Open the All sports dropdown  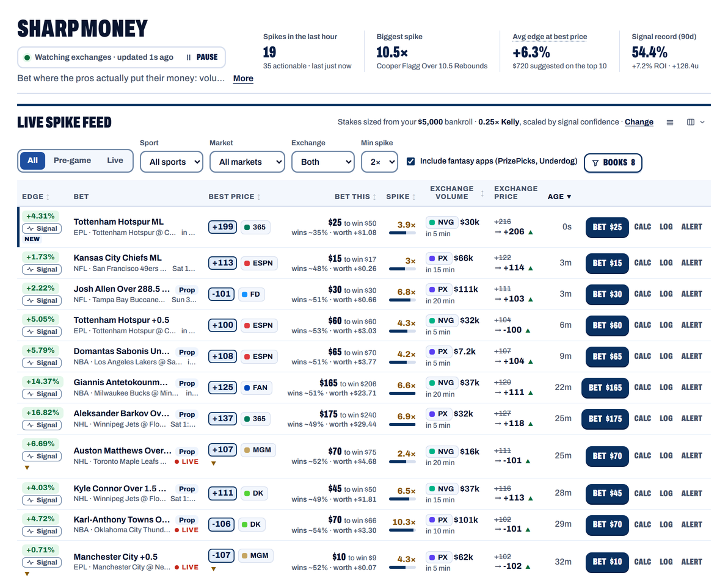click(x=172, y=162)
